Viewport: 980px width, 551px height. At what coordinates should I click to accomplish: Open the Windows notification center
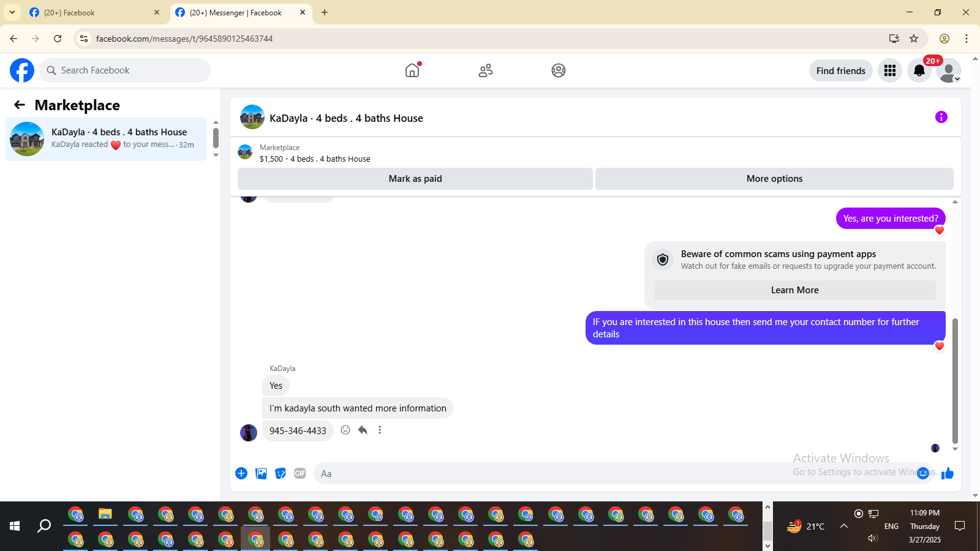(x=960, y=526)
